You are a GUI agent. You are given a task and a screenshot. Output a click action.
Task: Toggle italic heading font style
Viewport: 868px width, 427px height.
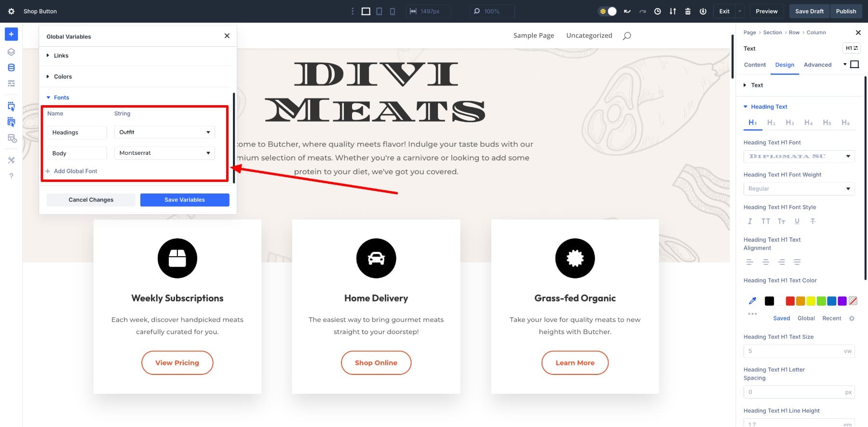click(x=750, y=221)
